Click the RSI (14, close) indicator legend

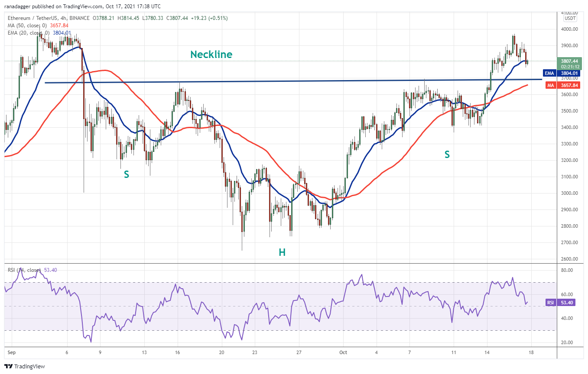click(x=32, y=270)
